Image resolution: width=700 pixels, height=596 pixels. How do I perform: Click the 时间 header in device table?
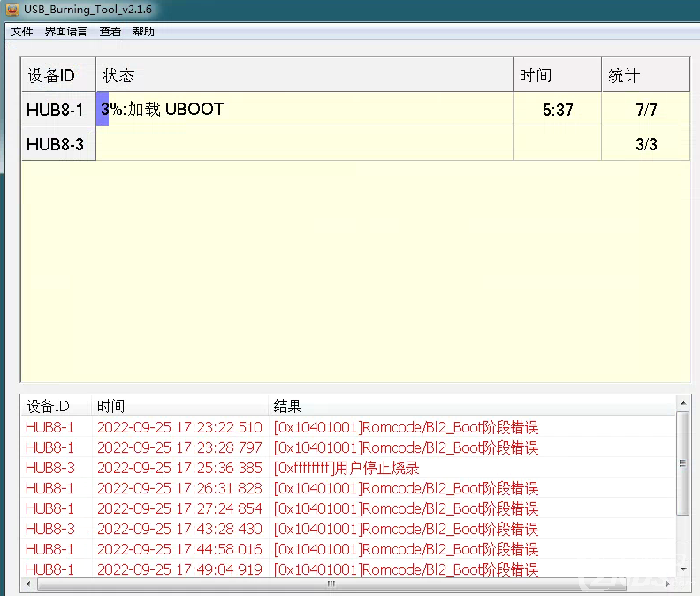point(557,75)
